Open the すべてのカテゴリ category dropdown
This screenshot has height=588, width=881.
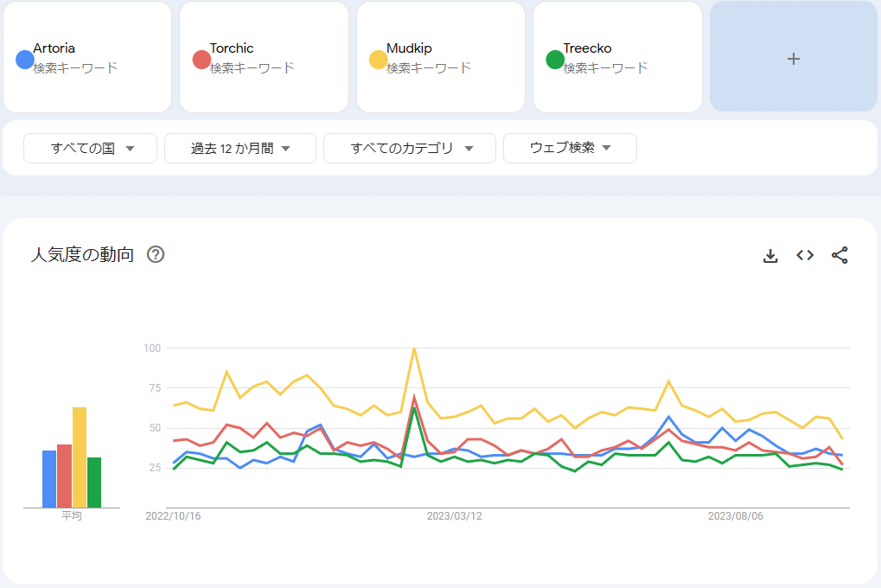coord(410,148)
